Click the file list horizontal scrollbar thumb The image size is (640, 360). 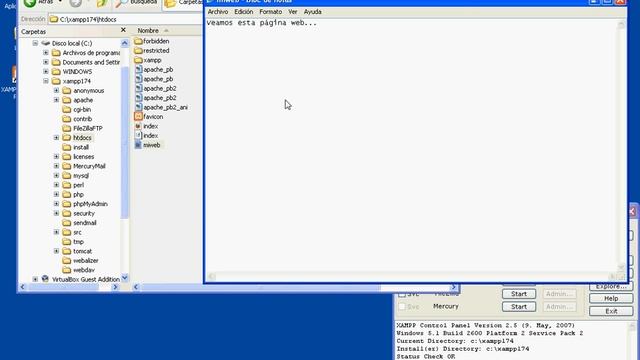[261, 287]
